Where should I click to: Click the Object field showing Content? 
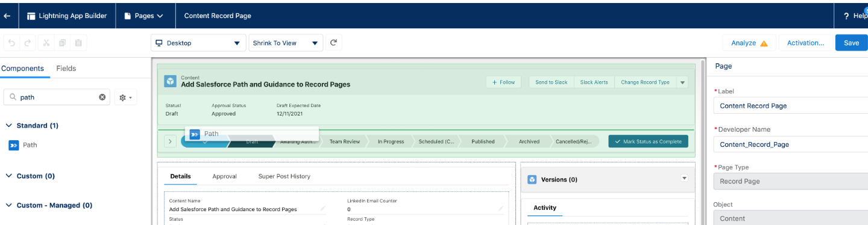pyautogui.click(x=790, y=218)
